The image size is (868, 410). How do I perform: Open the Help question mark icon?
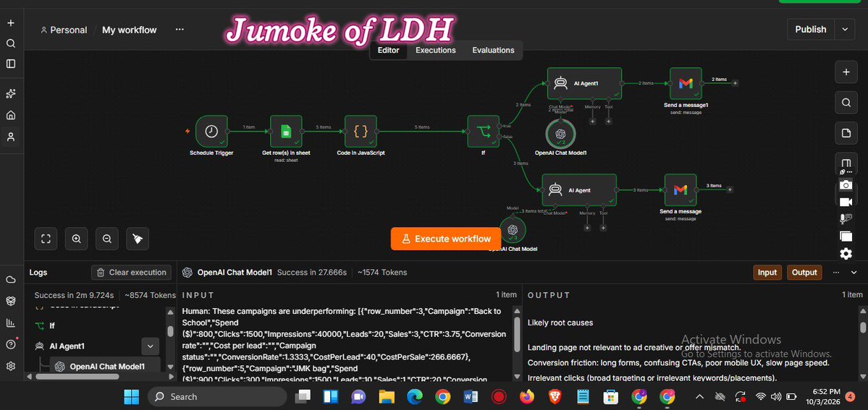click(x=11, y=344)
